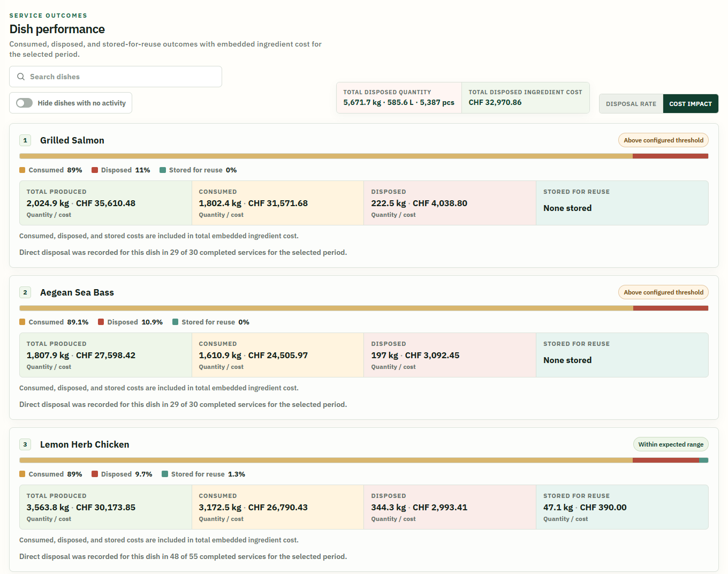Image resolution: width=728 pixels, height=574 pixels.
Task: Toggle Hide dishes with no activity switch
Action: [24, 103]
